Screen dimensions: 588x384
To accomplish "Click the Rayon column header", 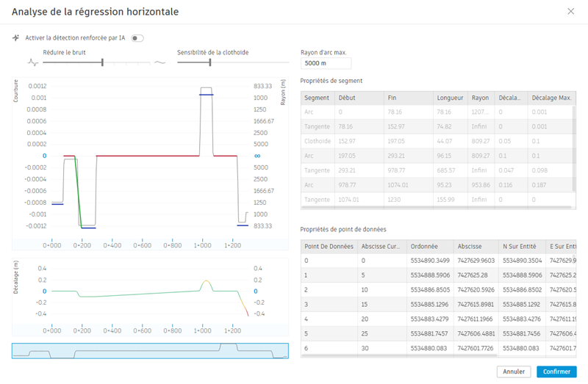I will click(481, 98).
